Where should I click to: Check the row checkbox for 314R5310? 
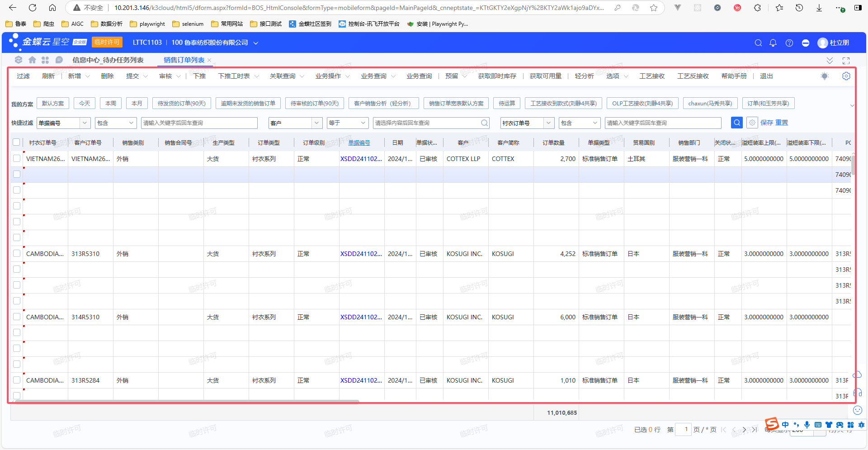click(x=17, y=317)
